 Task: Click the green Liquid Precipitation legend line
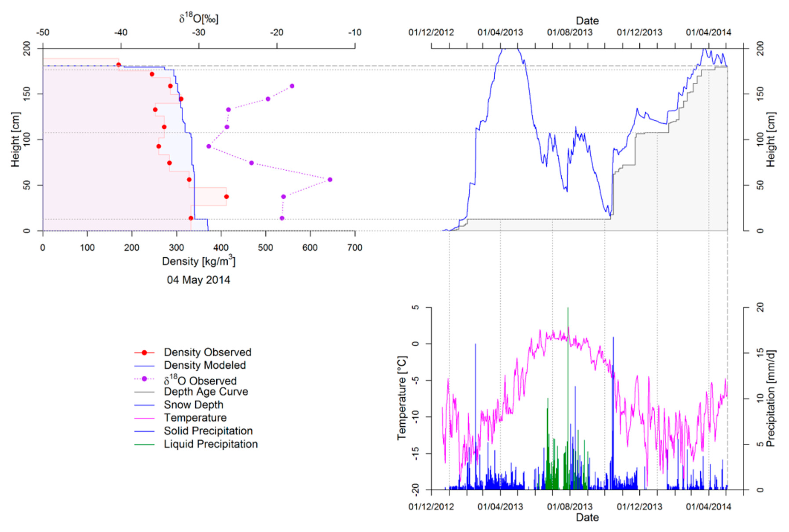[144, 444]
